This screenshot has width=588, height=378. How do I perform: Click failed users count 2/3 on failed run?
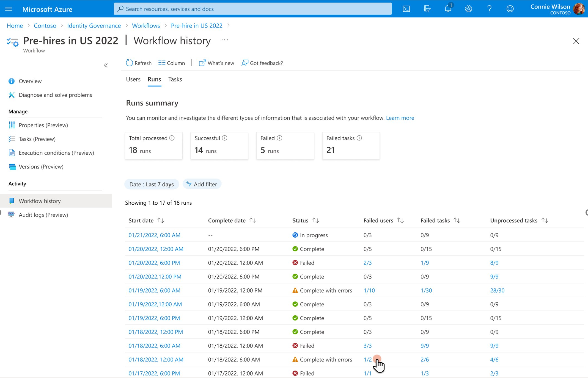point(367,262)
